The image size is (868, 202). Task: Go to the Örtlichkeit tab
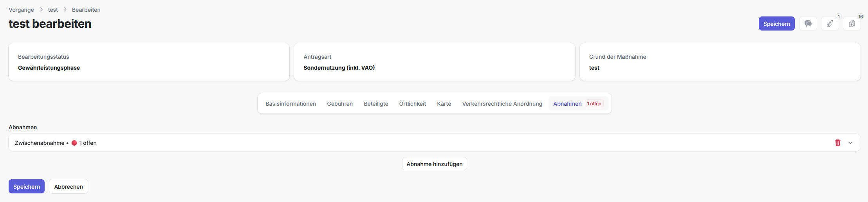(412, 104)
